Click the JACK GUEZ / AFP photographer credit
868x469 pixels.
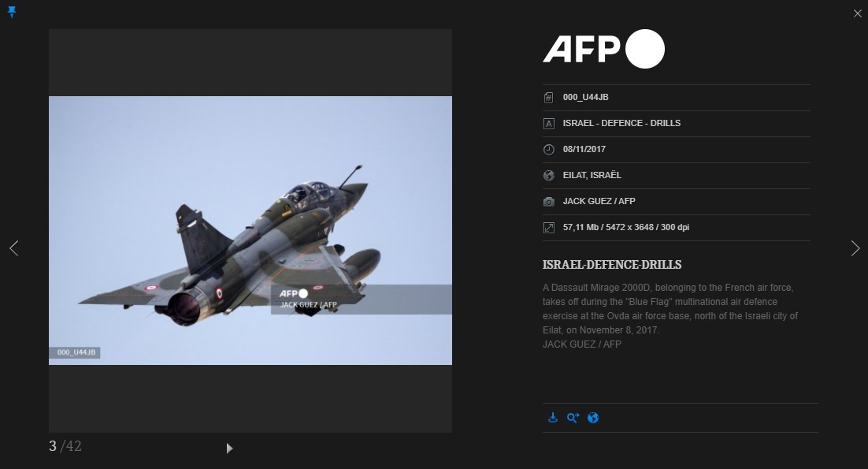tap(599, 202)
